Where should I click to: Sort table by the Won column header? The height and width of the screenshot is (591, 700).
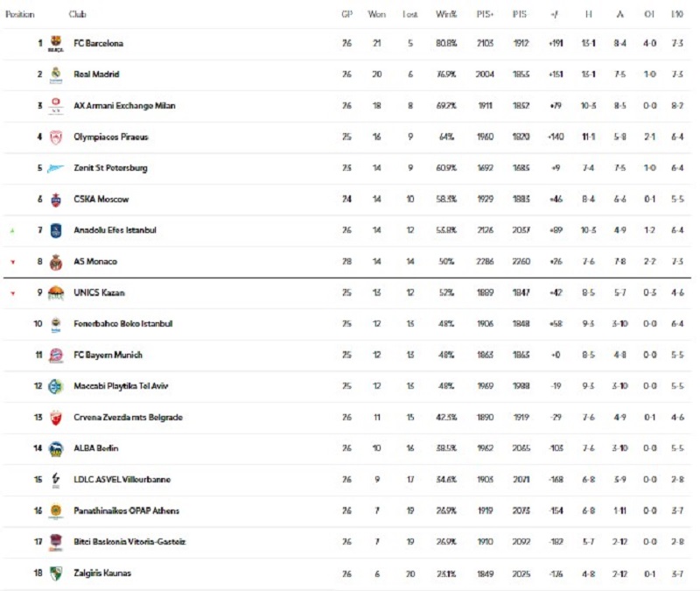376,15
